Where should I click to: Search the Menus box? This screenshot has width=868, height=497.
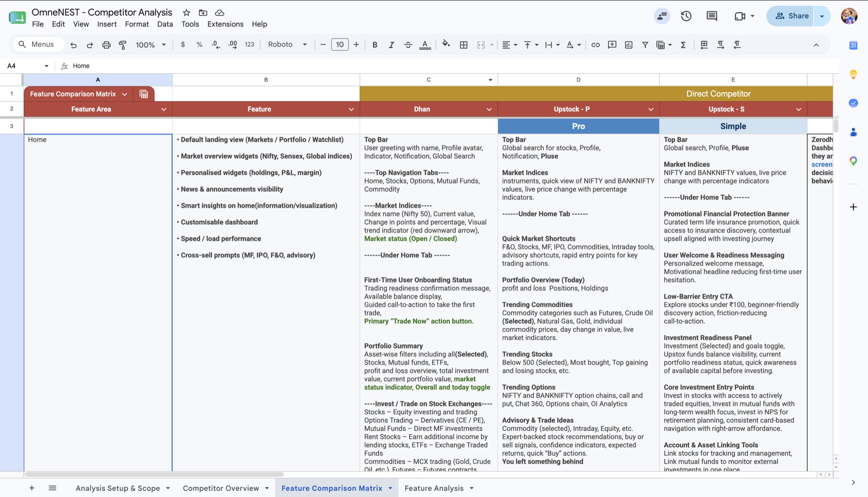39,44
